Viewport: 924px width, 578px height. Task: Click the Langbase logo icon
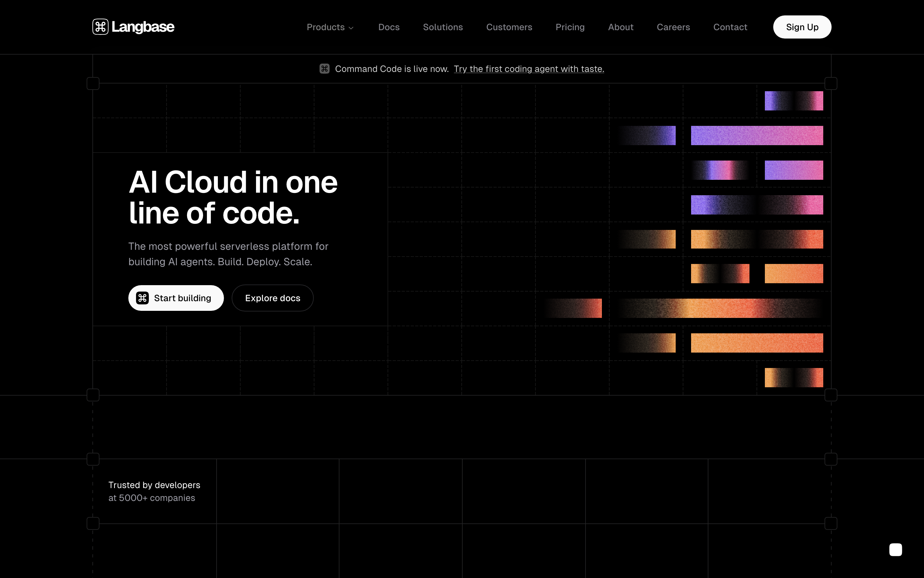coord(100,27)
